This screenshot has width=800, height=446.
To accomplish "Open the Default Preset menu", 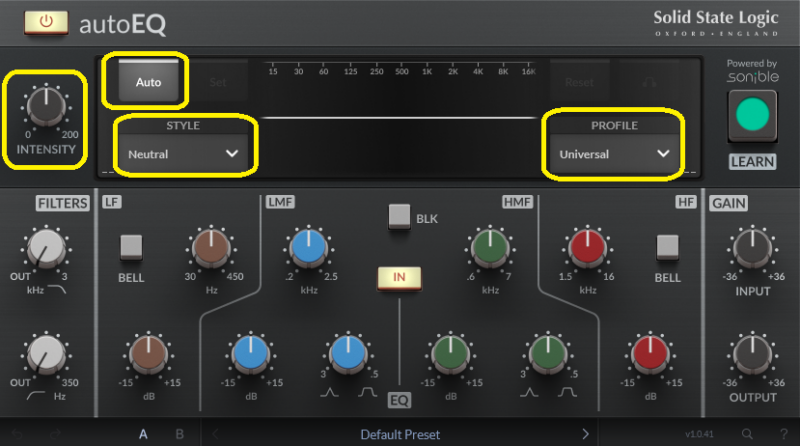I will [399, 434].
